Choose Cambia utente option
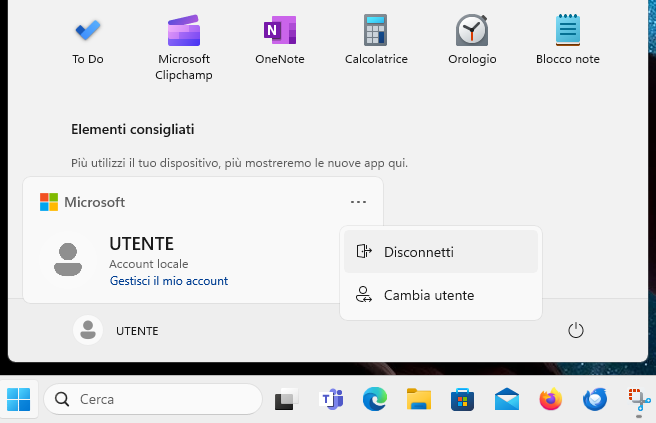656x423 pixels. 441,295
